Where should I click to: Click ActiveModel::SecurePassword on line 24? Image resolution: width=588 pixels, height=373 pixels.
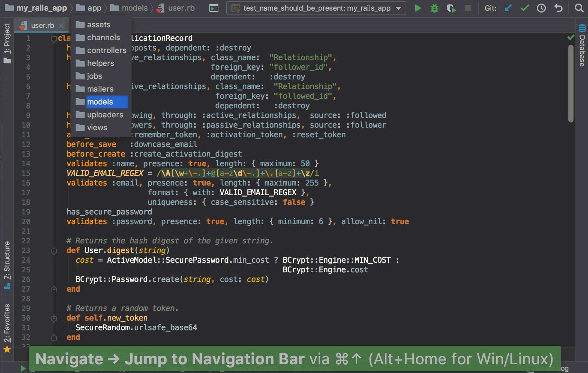[168, 260]
